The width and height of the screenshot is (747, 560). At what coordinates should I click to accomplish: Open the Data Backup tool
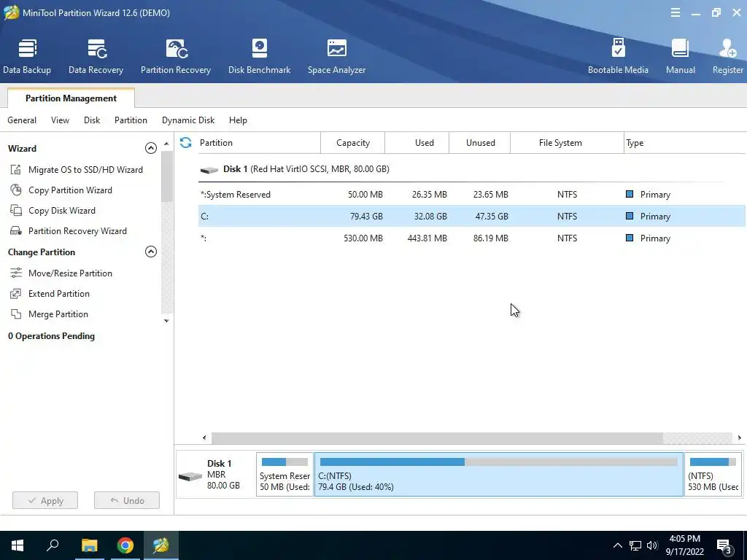click(x=27, y=57)
